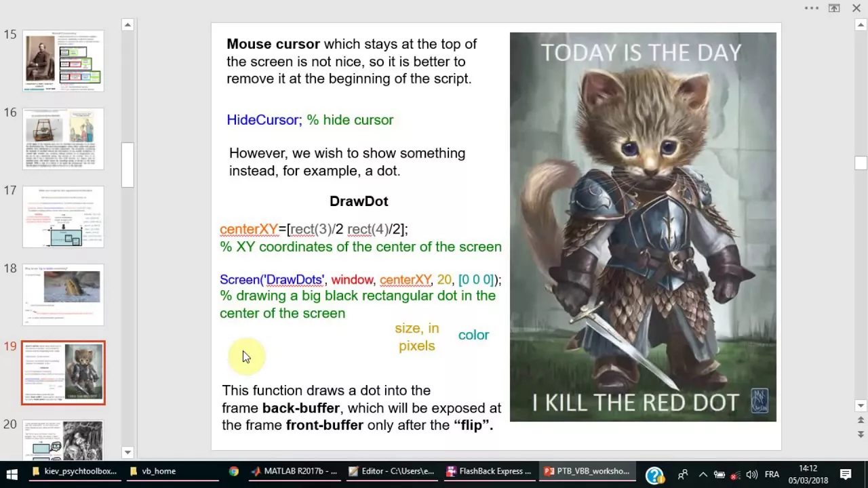Viewport: 868px width, 488px height.
Task: Select slide 18 thumbnail
Action: [64, 294]
